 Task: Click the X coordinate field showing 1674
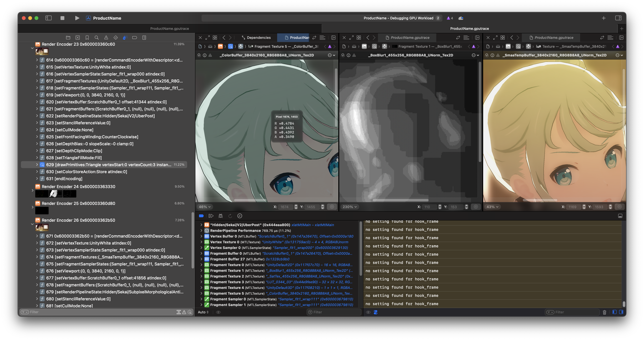pos(286,207)
